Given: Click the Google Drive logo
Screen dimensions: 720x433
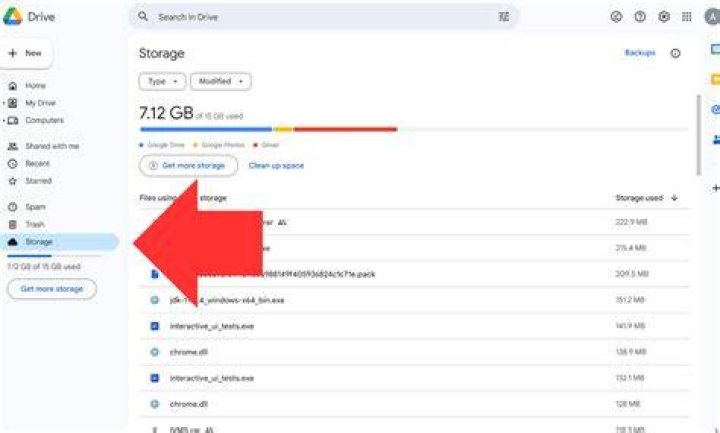Looking at the screenshot, I should (13, 17).
